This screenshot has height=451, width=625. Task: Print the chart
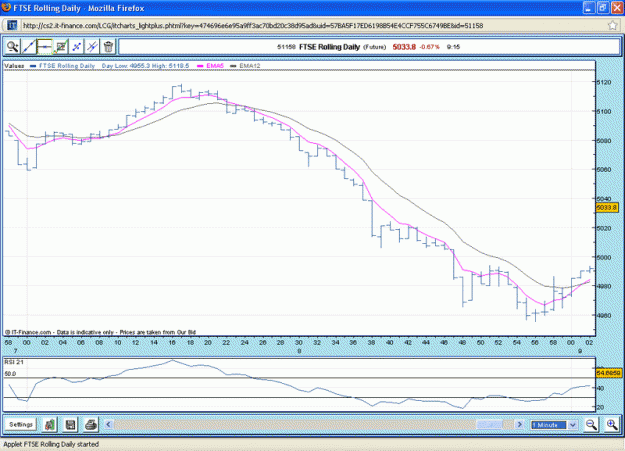click(91, 424)
